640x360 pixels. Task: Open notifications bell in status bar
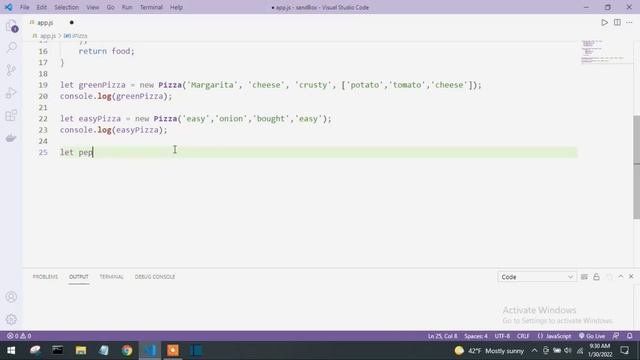pyautogui.click(x=630, y=336)
